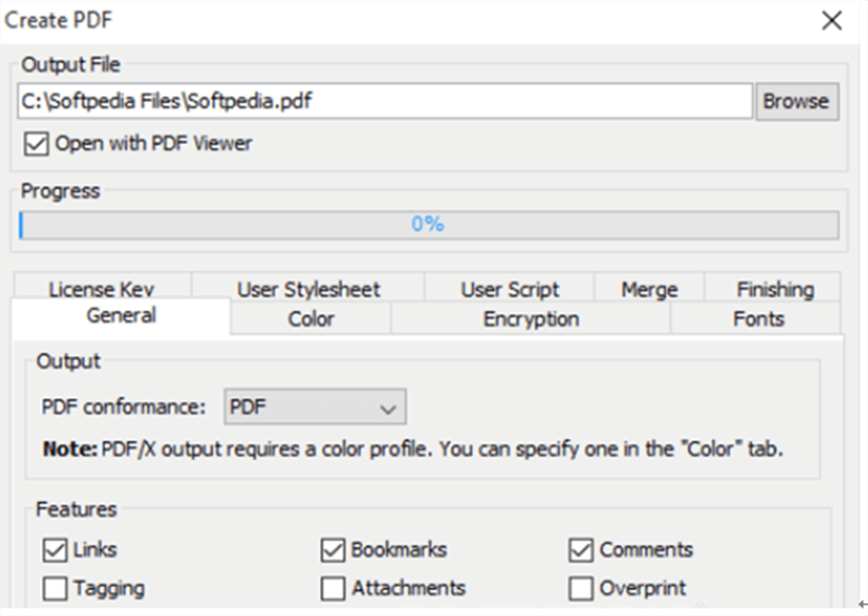Enable the Attachments checkbox
868x616 pixels.
tap(333, 589)
